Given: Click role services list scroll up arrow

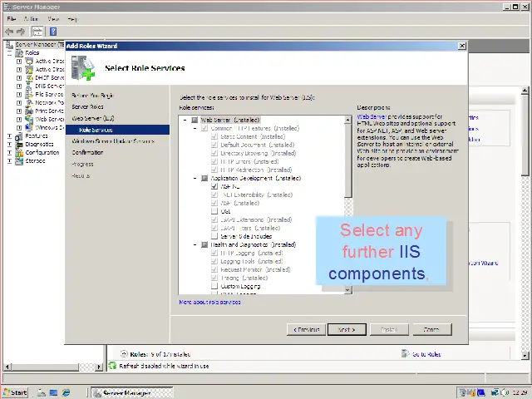Looking at the screenshot, I should (x=348, y=120).
